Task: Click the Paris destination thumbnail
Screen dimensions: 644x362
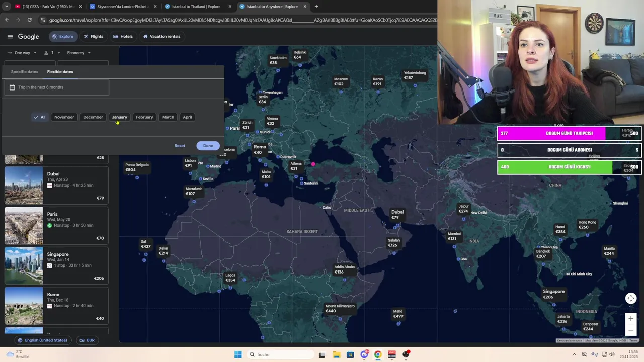Action: (x=24, y=225)
